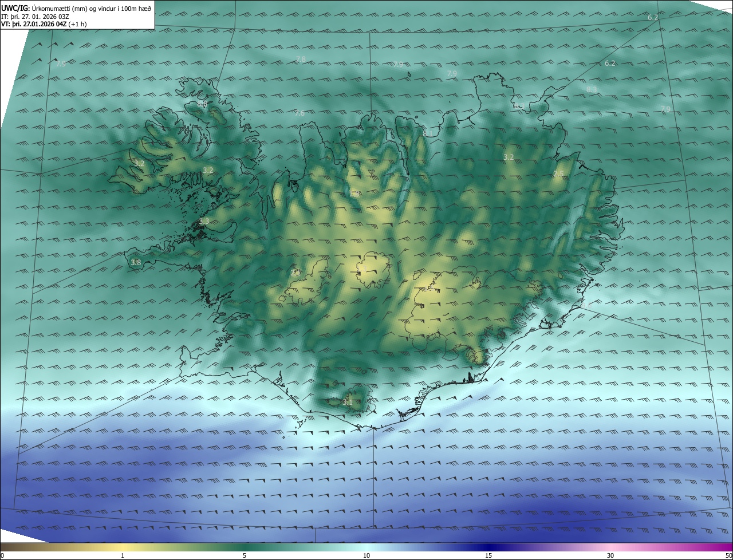Click the "30" tick label on the colour scale

point(610,555)
